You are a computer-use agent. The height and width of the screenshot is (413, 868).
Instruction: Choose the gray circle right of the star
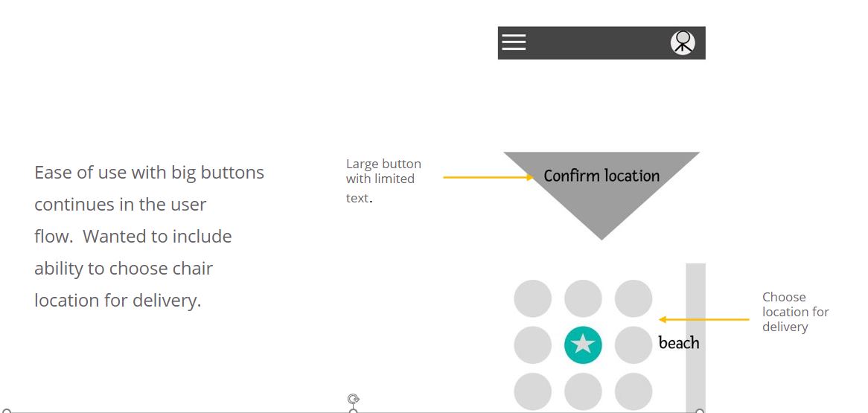pyautogui.click(x=634, y=345)
